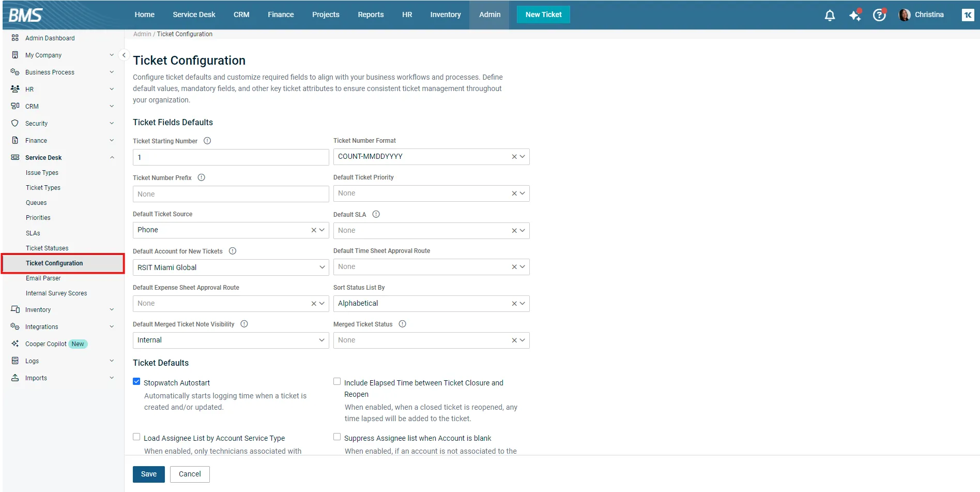This screenshot has width=980, height=492.
Task: Enable Include Elapsed Time between Closure and Reopen
Action: pos(337,382)
